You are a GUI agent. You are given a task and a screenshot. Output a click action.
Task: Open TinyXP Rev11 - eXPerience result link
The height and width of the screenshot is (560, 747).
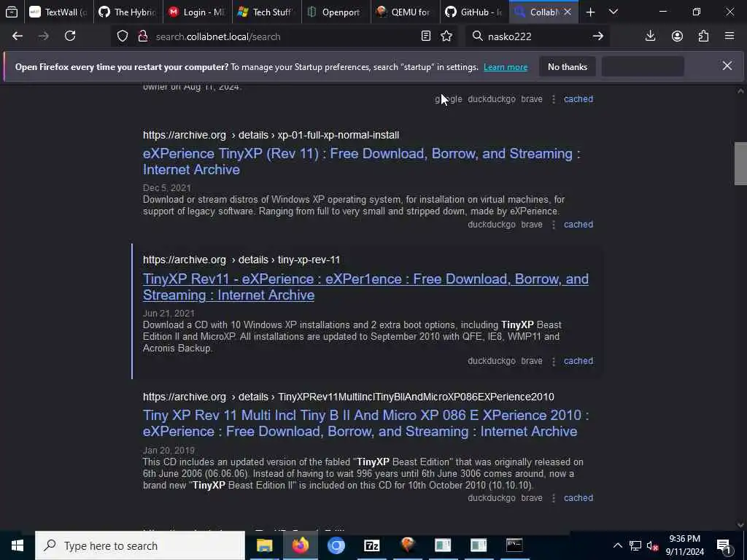(365, 287)
